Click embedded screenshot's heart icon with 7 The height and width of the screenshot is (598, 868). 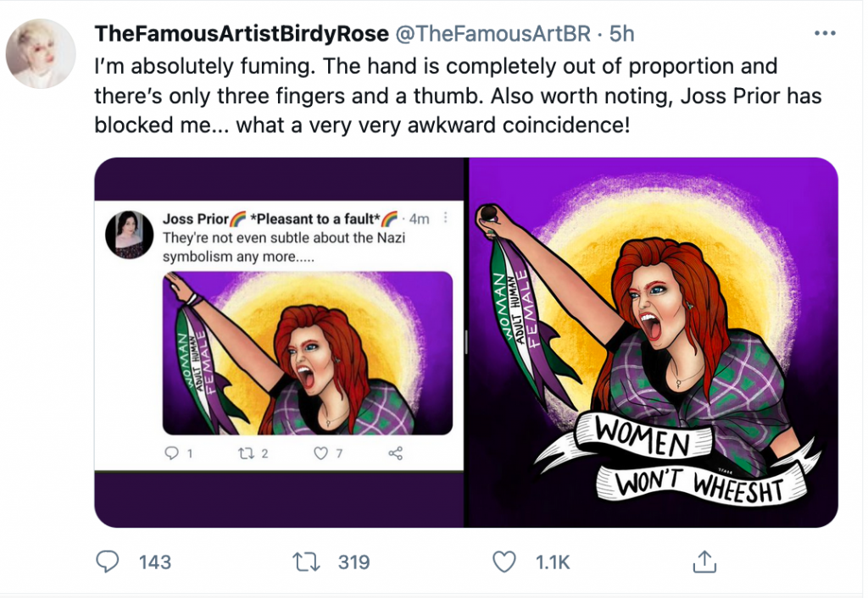click(320, 454)
